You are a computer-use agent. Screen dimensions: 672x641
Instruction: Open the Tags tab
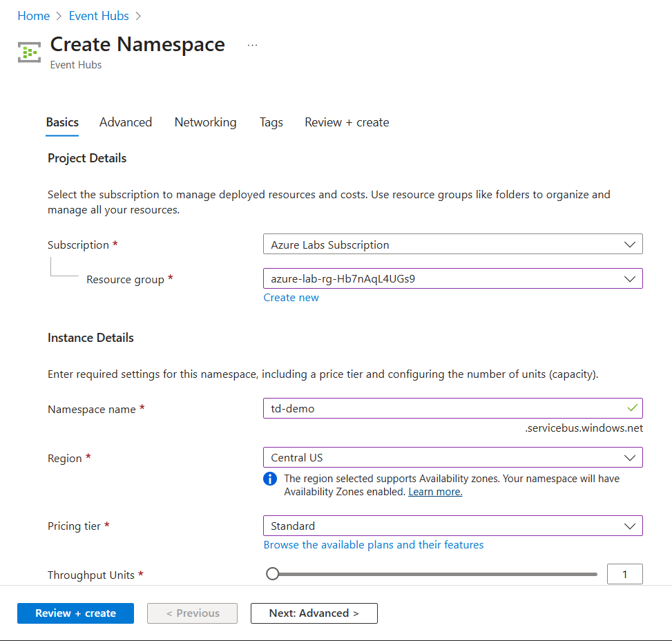click(x=271, y=122)
